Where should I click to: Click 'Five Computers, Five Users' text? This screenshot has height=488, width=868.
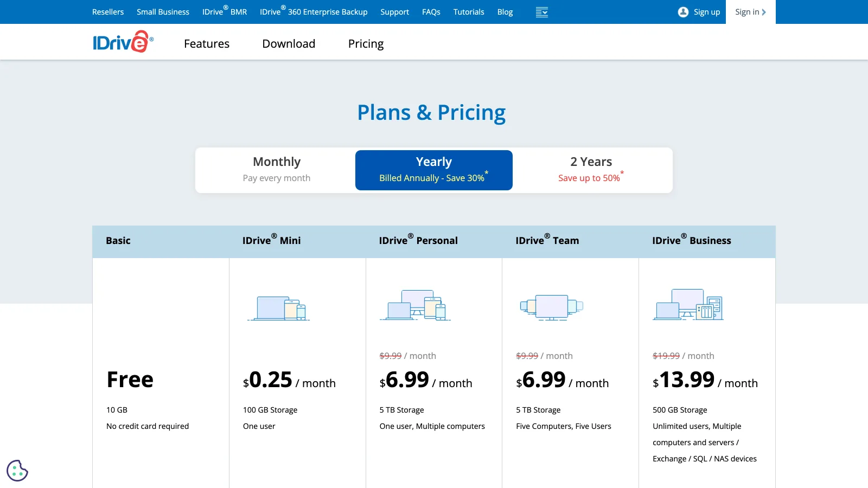[564, 426]
